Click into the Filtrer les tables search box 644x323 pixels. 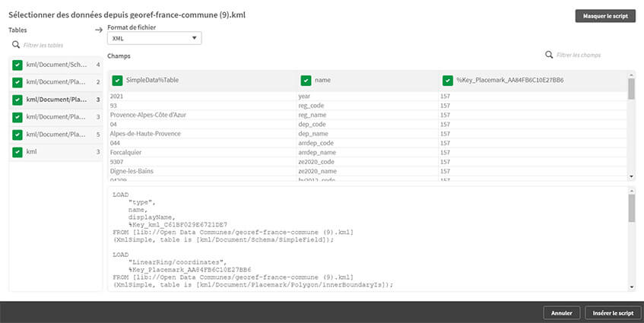pos(57,45)
